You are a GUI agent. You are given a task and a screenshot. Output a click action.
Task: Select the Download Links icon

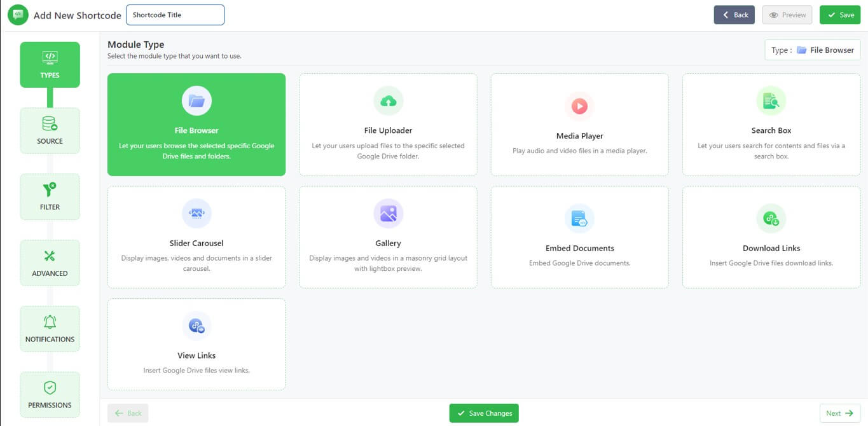tap(771, 218)
